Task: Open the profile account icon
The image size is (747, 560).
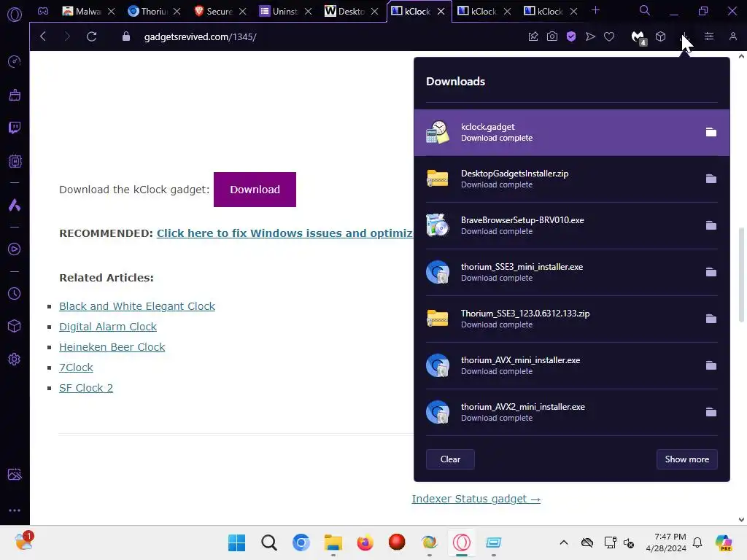Action: (733, 36)
